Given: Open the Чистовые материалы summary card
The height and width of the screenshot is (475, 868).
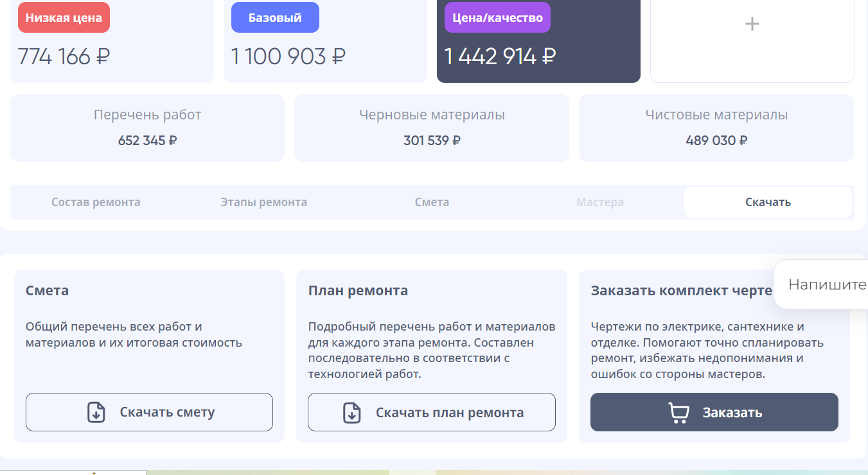Looking at the screenshot, I should [716, 128].
